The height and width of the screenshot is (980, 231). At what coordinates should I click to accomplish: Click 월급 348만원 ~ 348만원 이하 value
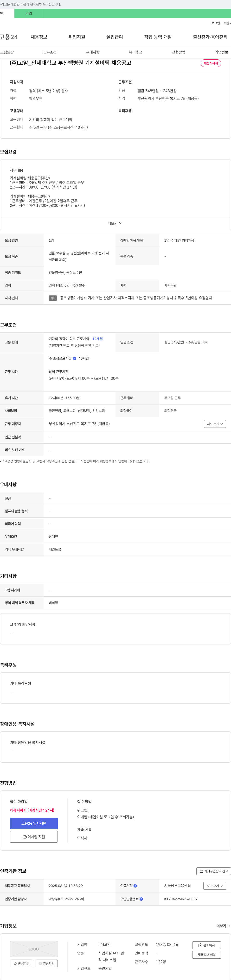pyautogui.click(x=186, y=342)
